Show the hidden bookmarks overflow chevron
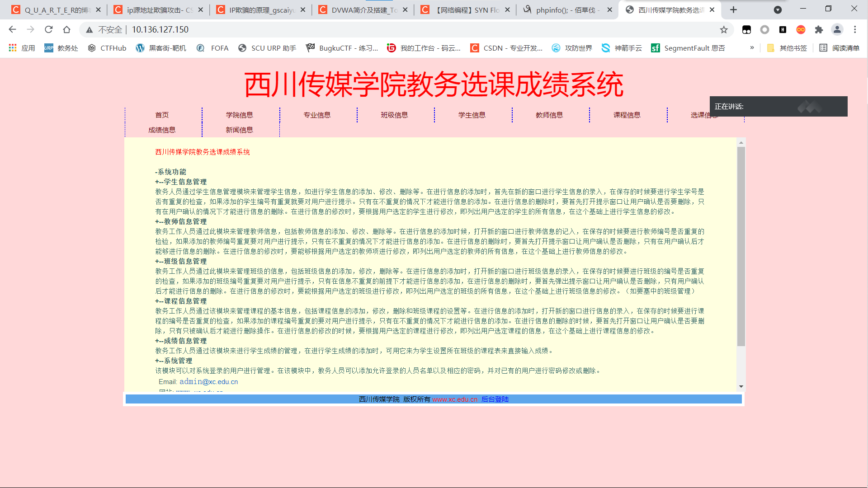The image size is (868, 488). click(x=752, y=48)
